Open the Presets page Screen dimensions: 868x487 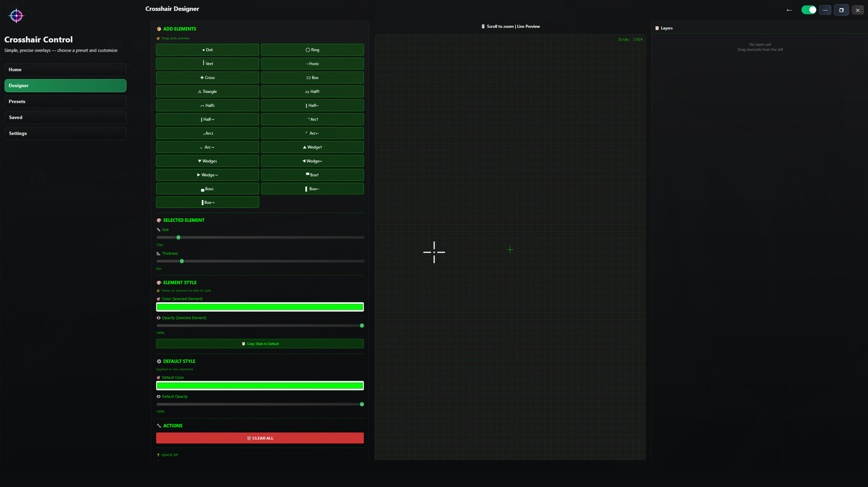pyautogui.click(x=65, y=102)
